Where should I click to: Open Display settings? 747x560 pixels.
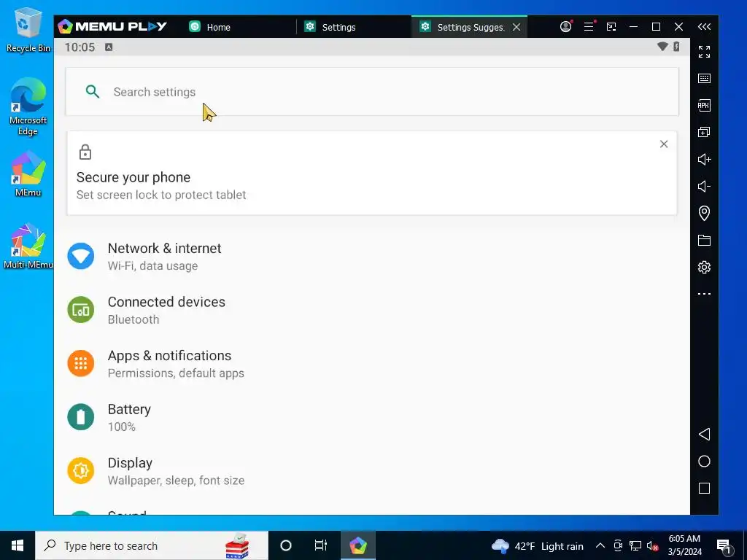(x=372, y=471)
